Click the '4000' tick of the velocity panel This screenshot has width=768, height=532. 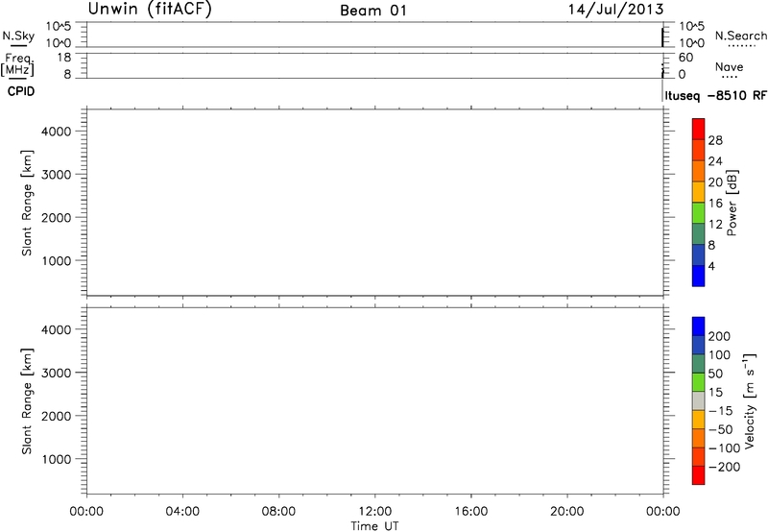[57, 329]
